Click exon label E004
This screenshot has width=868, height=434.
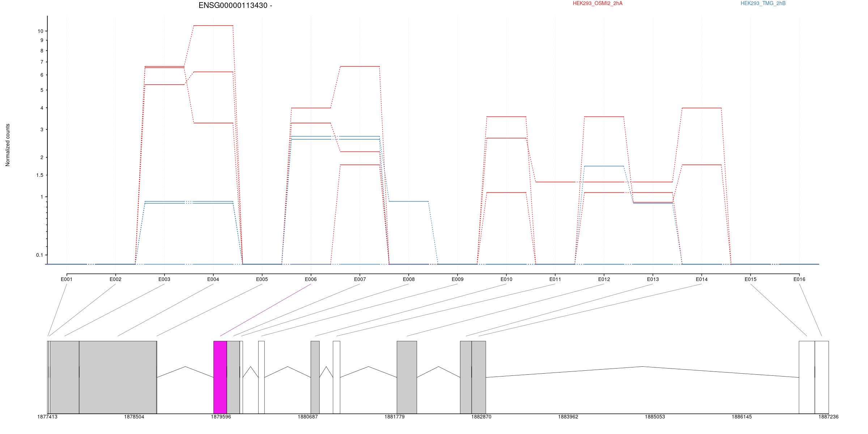coord(213,279)
